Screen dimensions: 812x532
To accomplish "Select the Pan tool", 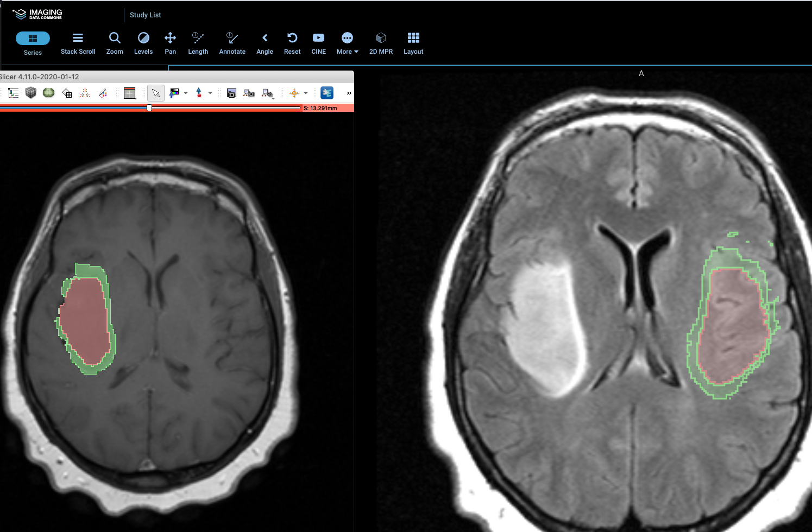I will (x=170, y=43).
